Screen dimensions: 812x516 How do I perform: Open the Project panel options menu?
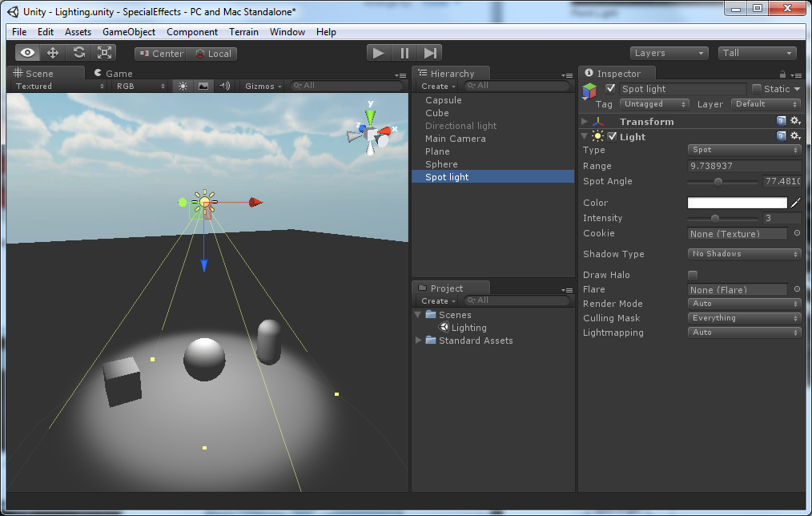click(567, 290)
